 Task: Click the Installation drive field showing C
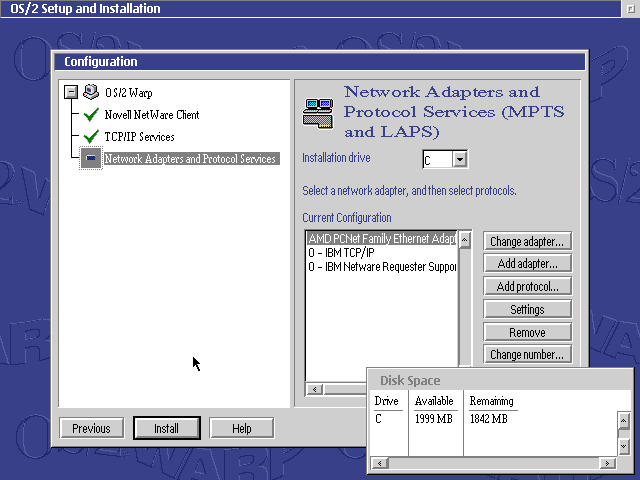437,159
